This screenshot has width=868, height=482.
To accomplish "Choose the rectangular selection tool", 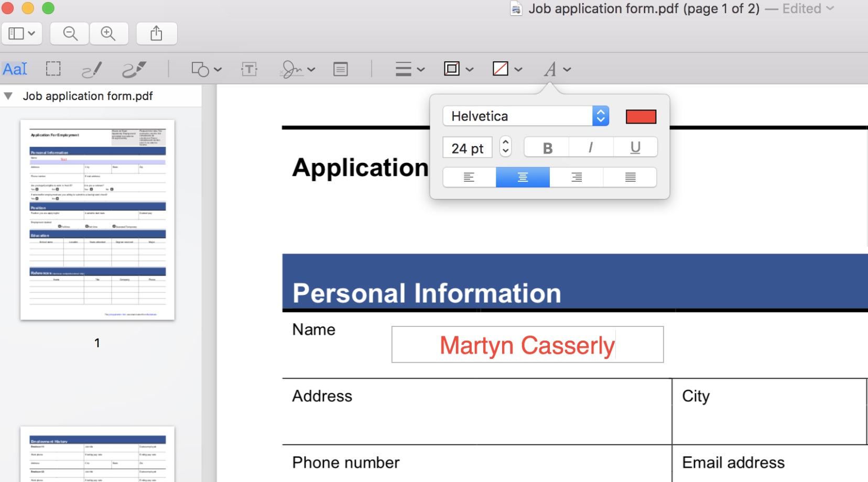I will 53,69.
